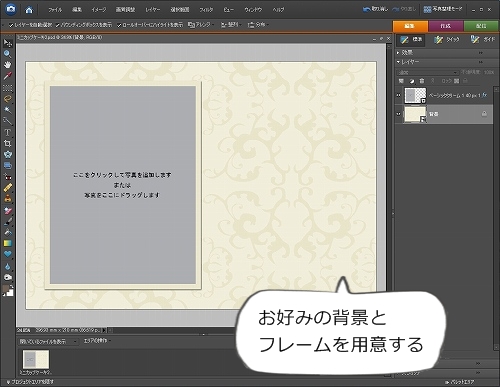500x387 pixels.
Task: Create a new layer in Layers panel
Action: pos(401,81)
